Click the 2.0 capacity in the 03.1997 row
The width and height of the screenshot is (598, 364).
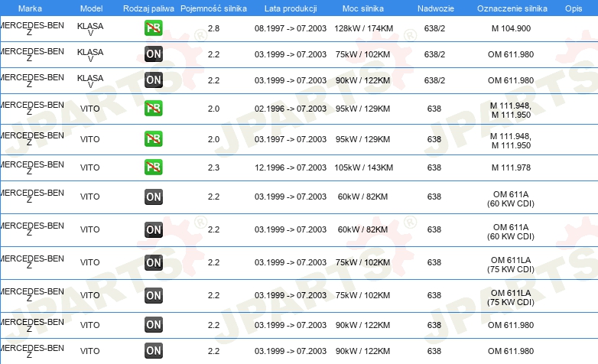click(x=213, y=139)
